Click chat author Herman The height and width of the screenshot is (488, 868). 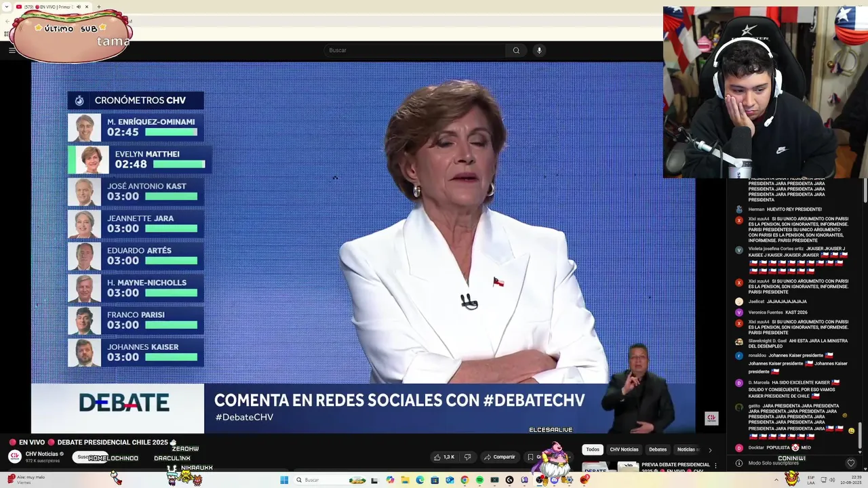click(x=756, y=209)
